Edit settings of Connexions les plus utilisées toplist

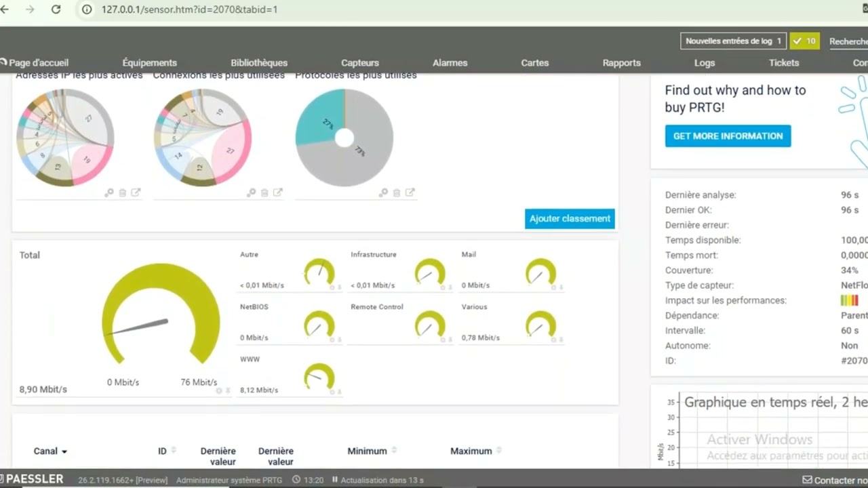[x=251, y=193]
